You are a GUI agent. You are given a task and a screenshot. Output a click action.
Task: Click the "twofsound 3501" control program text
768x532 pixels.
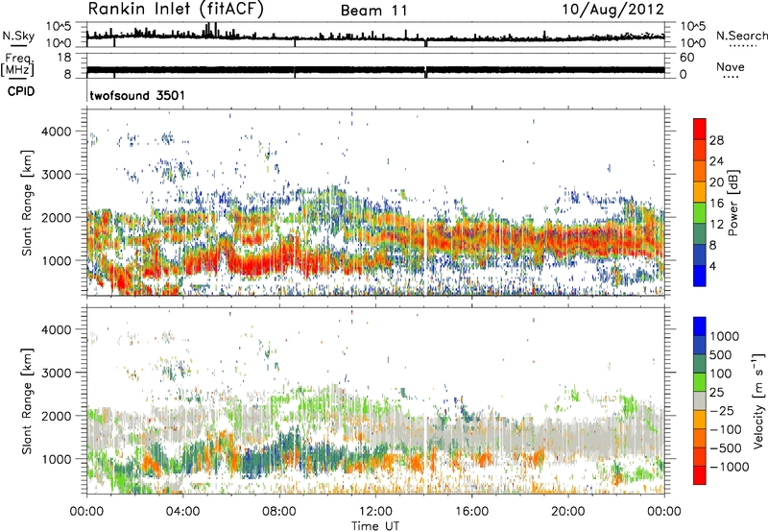coord(137,95)
